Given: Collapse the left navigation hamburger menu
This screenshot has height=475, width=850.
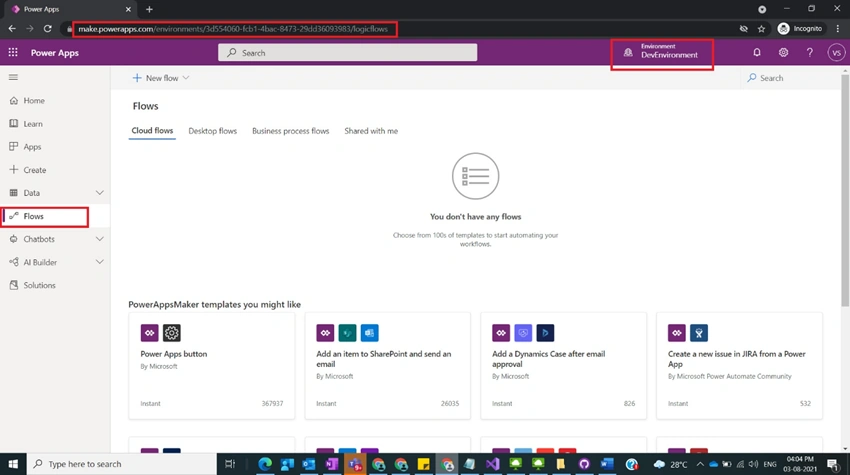Looking at the screenshot, I should pyautogui.click(x=14, y=78).
